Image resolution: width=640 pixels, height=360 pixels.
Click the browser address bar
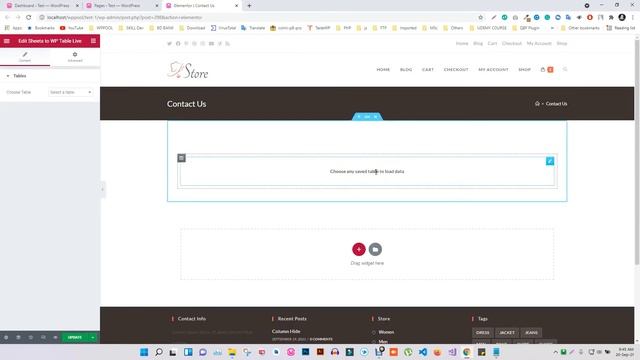(x=257, y=18)
